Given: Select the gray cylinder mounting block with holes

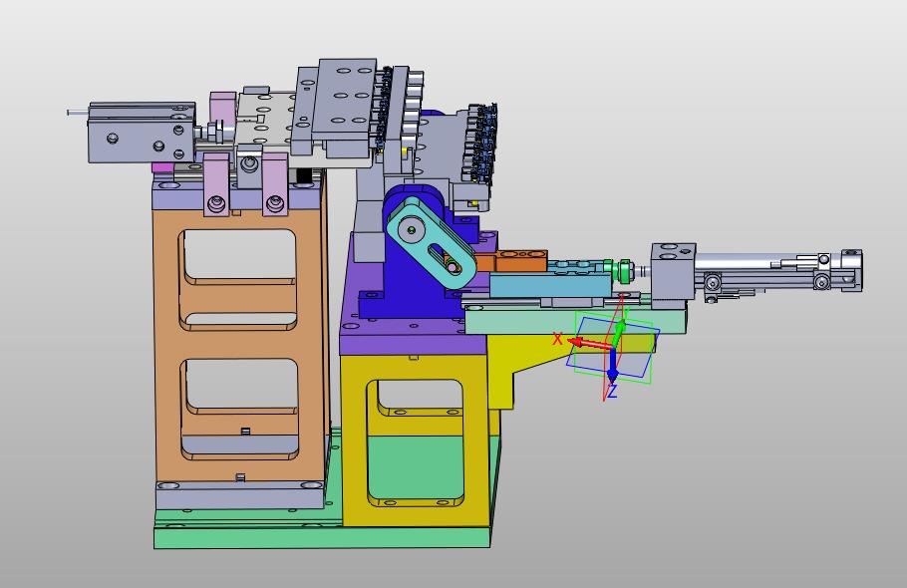Looking at the screenshot, I should (673, 271).
